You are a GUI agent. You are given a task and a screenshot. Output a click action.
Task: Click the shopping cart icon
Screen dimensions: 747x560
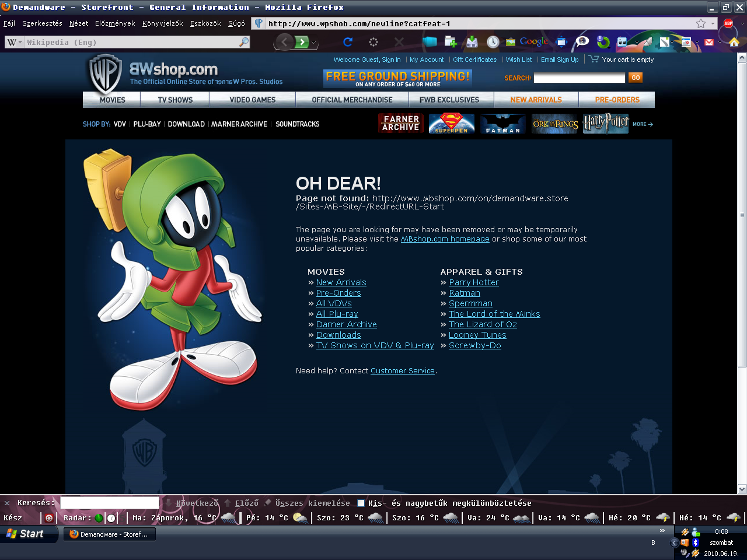[x=594, y=59]
